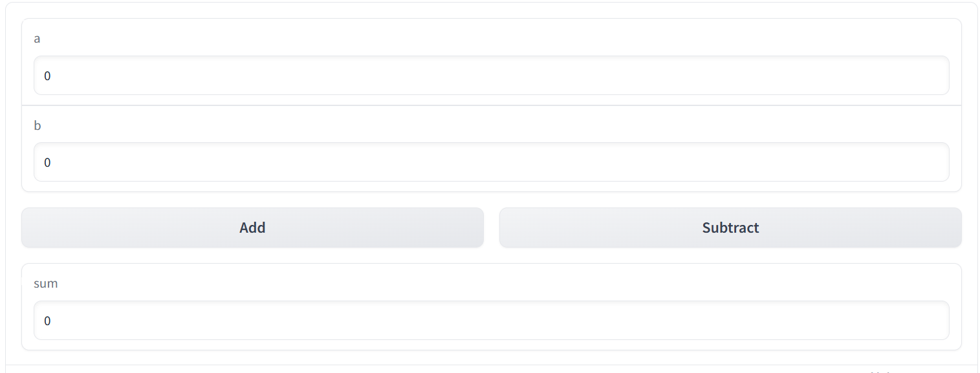Click the number field directly above Add
This screenshot has width=980, height=373.
pos(491,162)
